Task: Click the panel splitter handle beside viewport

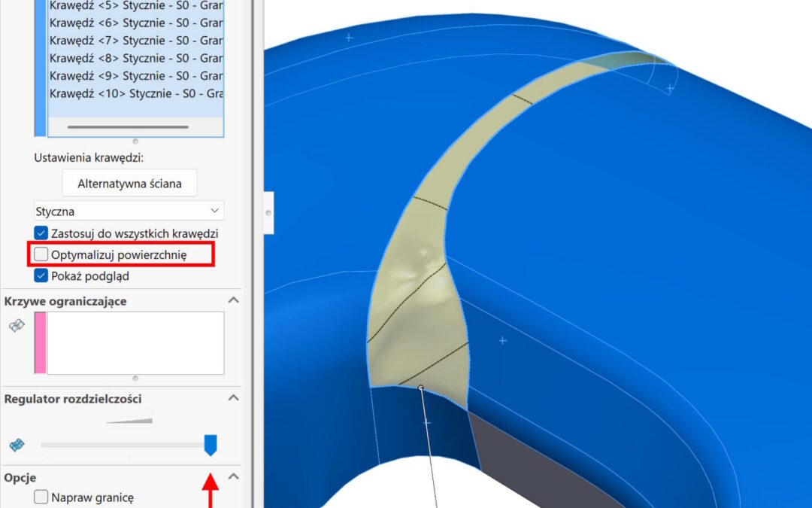Action: pos(268,213)
